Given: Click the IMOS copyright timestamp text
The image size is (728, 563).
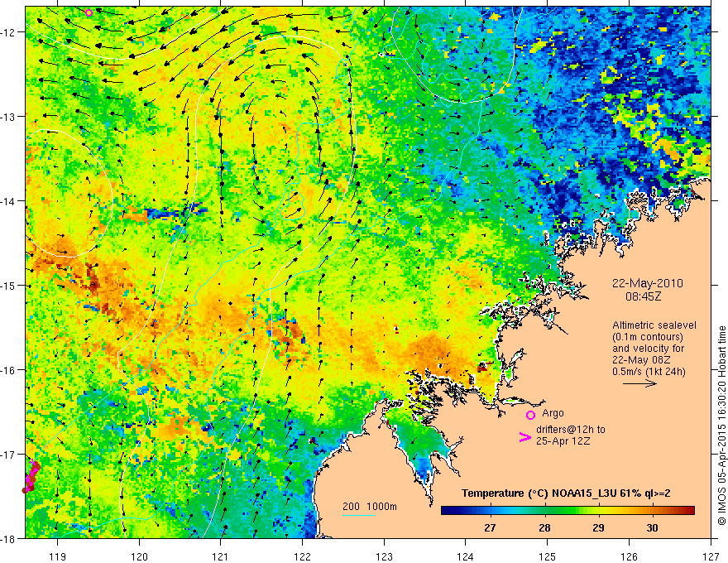Looking at the screenshot, I should (x=722, y=427).
